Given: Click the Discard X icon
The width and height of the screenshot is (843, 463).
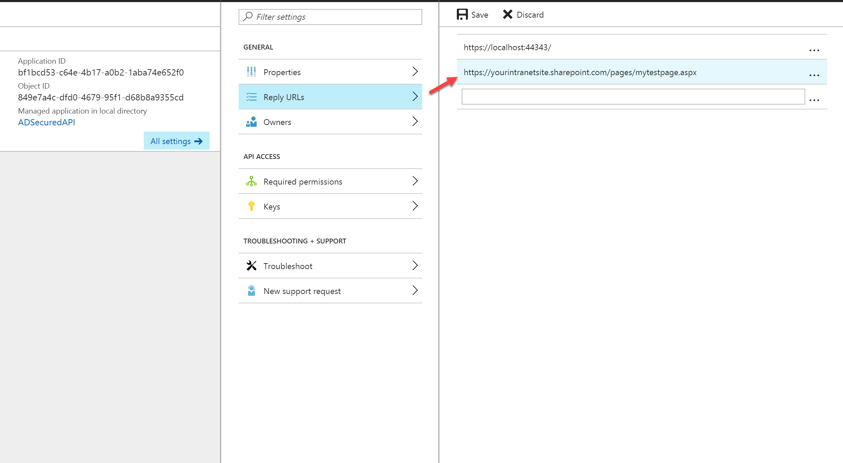Looking at the screenshot, I should tap(507, 15).
